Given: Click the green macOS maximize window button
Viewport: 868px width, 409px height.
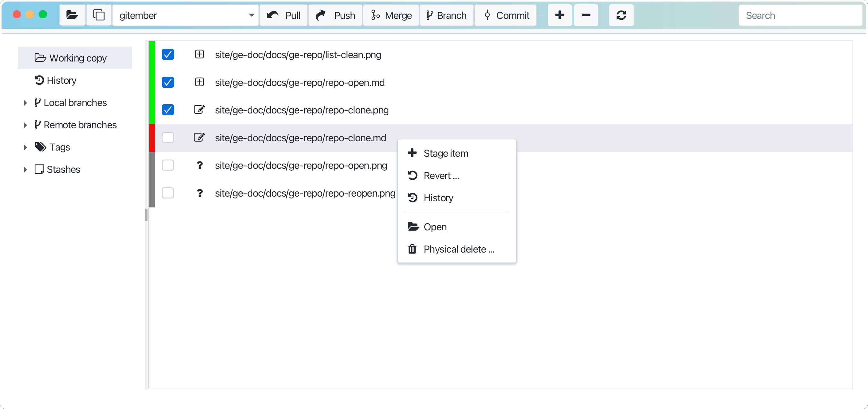Looking at the screenshot, I should (x=43, y=14).
